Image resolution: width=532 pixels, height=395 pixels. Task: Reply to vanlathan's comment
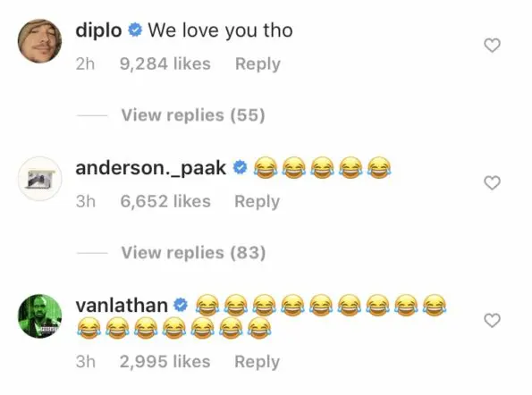258,362
